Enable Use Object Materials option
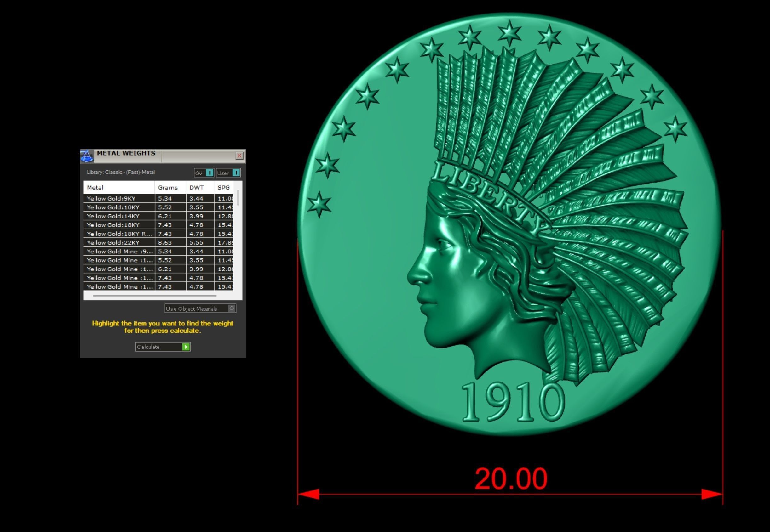770x532 pixels. [200, 308]
